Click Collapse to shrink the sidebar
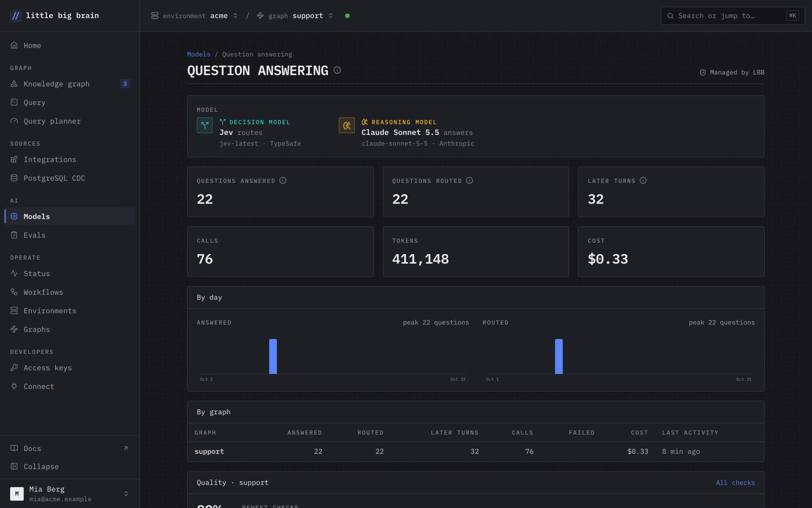Screen dimensions: 812x508 [70, 466]
